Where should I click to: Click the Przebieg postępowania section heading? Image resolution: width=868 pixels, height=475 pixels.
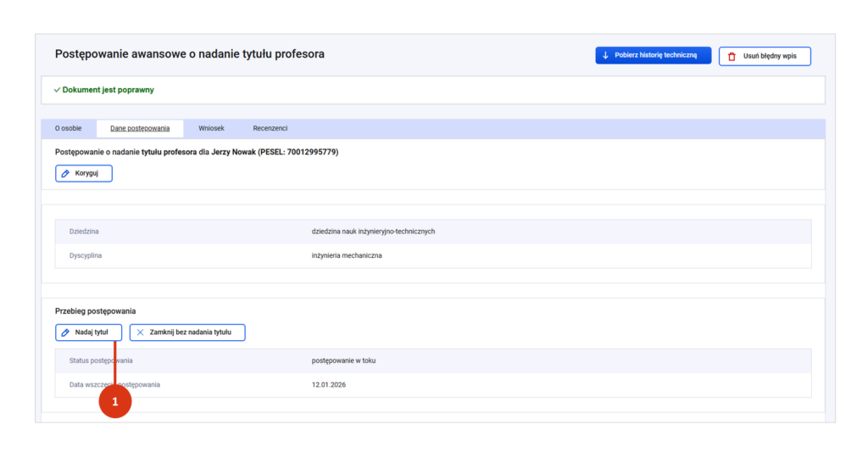pyautogui.click(x=95, y=311)
